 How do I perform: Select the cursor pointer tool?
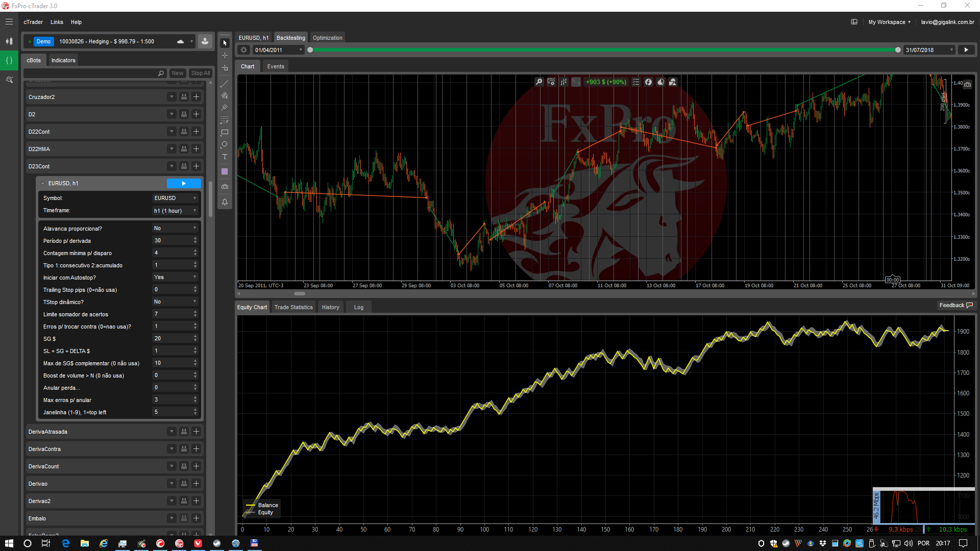[225, 43]
